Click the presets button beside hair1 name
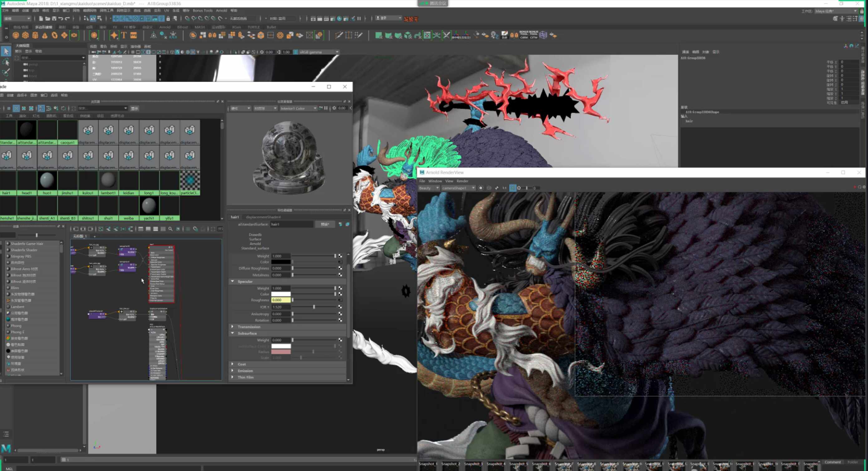Screen dimensions: 868x471 (324, 224)
